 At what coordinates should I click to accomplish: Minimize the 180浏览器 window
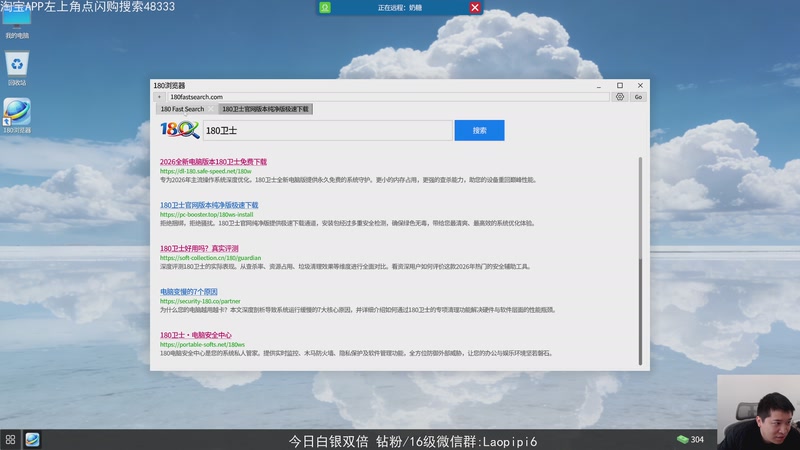coord(598,86)
